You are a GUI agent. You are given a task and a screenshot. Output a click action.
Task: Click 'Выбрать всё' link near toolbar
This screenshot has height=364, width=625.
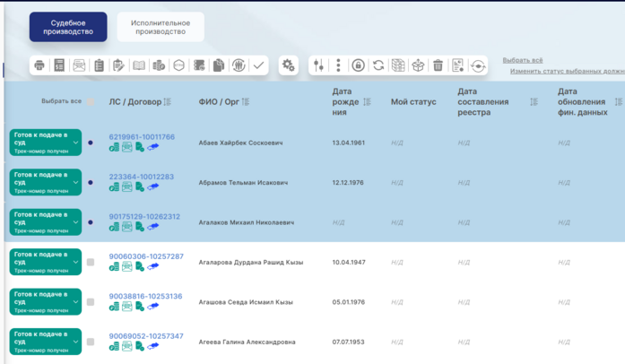pos(522,60)
